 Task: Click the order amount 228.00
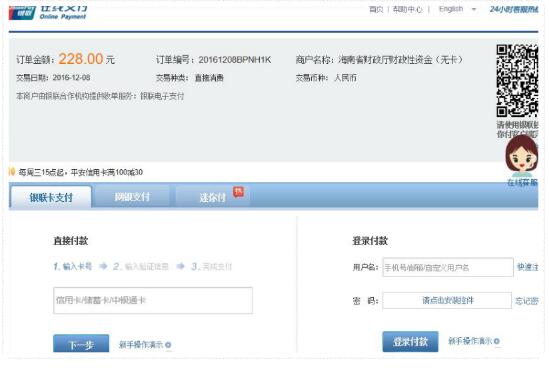(81, 58)
